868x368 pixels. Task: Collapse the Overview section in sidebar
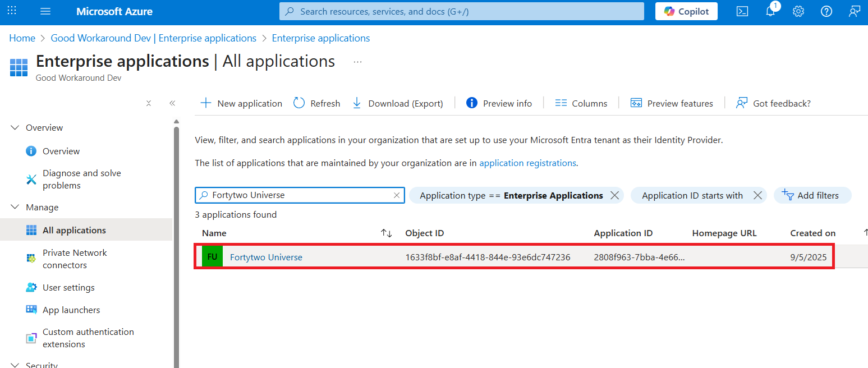pos(15,128)
